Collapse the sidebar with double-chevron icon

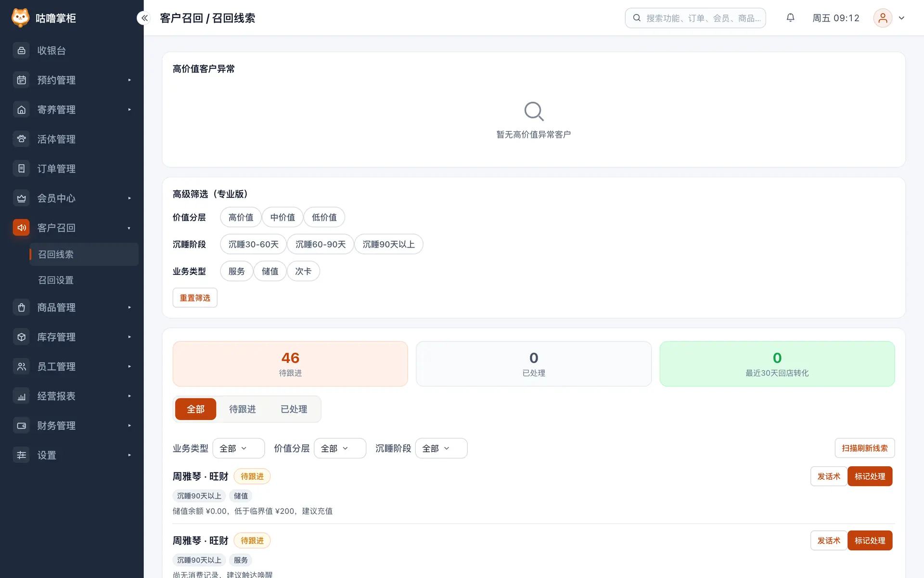[144, 18]
